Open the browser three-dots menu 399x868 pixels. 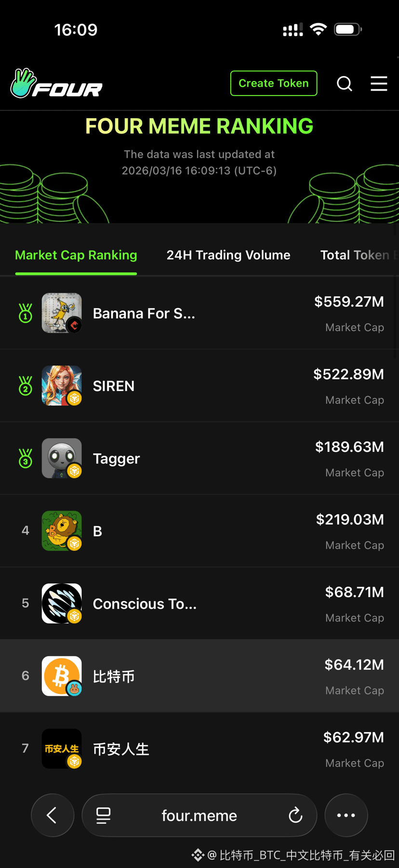pos(346,815)
